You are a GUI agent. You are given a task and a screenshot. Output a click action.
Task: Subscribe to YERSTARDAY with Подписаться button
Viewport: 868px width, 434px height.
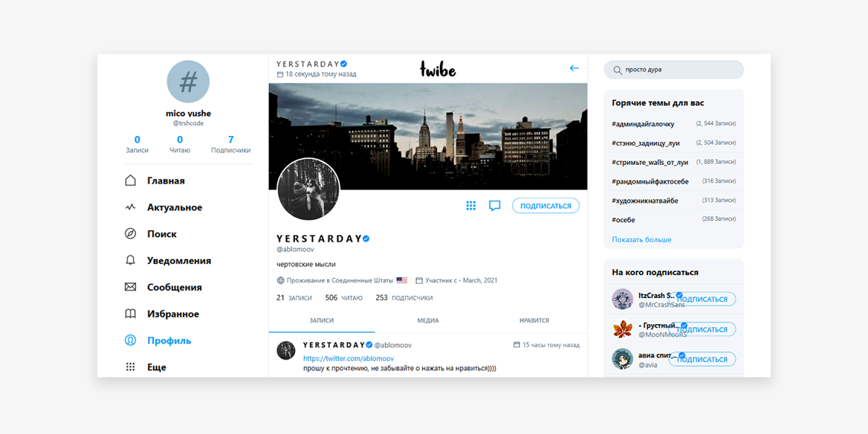tap(545, 205)
